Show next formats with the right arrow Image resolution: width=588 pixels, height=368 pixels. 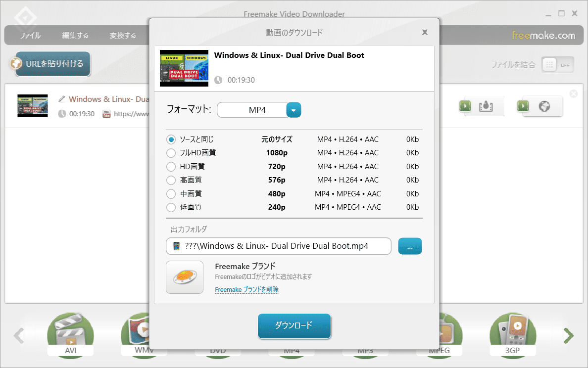coord(569,336)
